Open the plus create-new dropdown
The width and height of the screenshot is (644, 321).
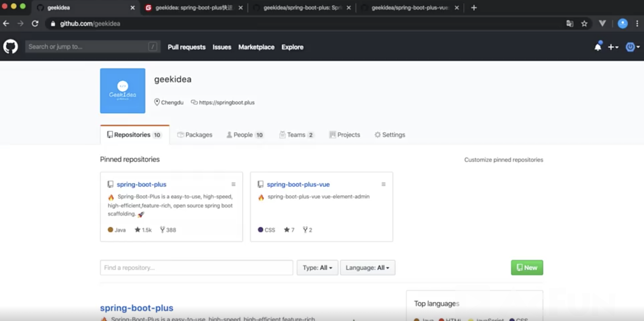pos(613,47)
